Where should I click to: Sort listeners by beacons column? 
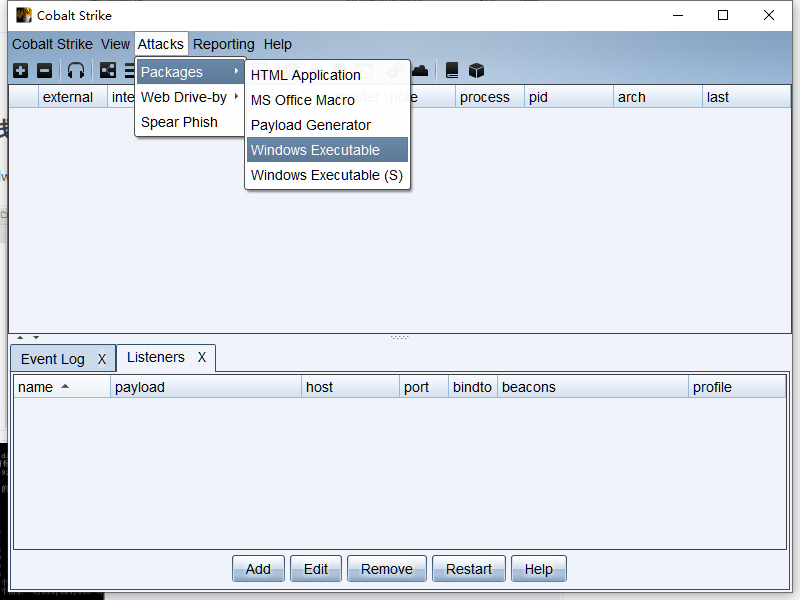(593, 387)
